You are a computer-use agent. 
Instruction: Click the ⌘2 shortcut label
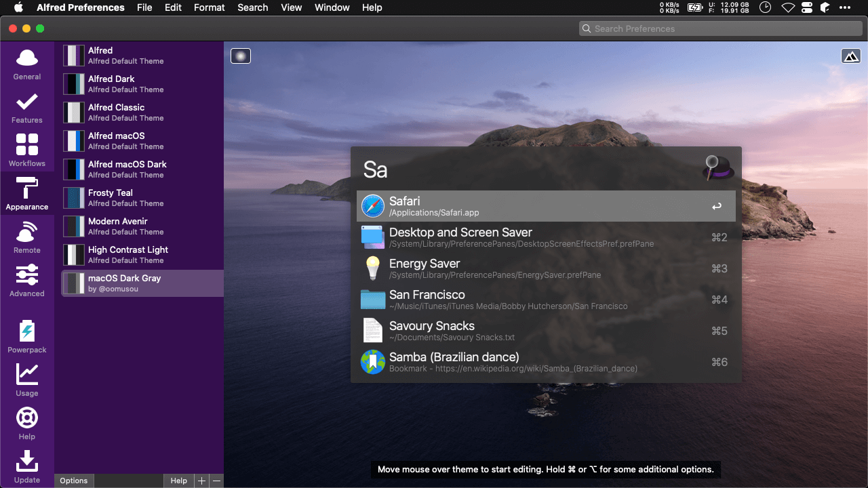pos(719,237)
